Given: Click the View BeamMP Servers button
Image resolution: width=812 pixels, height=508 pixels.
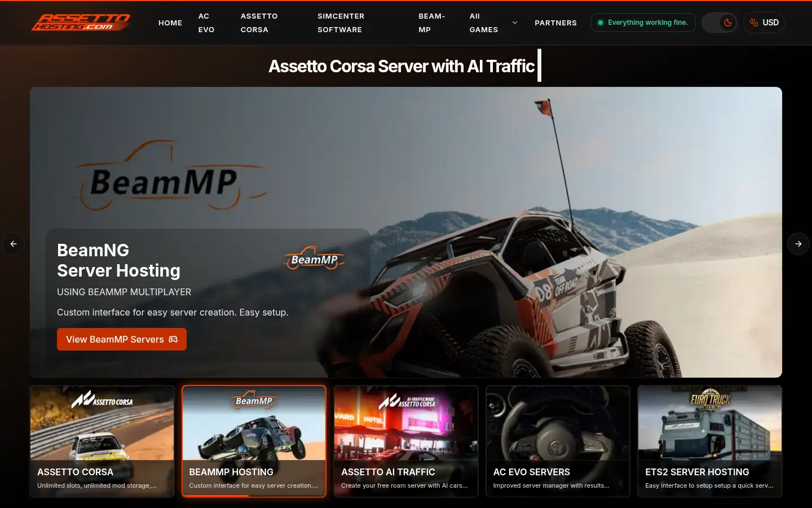Looking at the screenshot, I should [122, 339].
